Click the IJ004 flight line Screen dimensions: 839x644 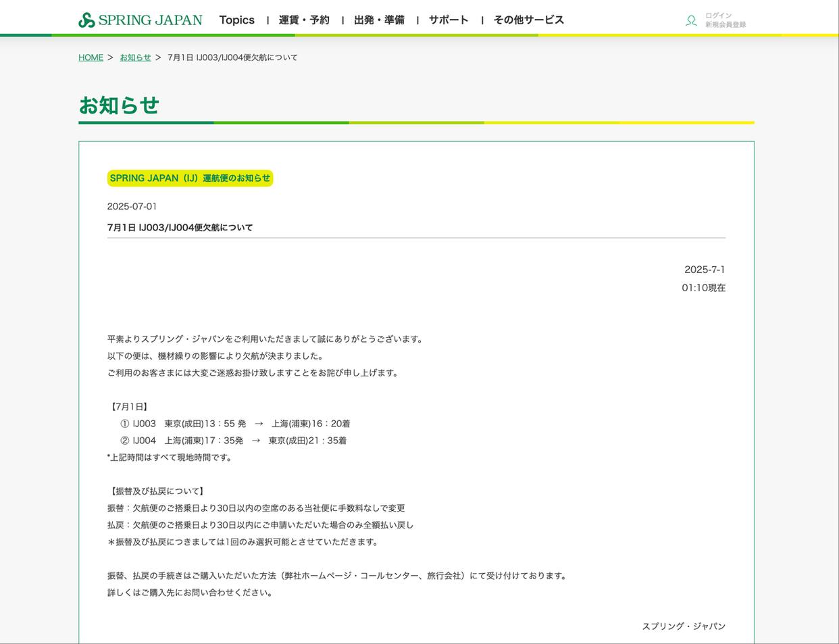click(233, 441)
